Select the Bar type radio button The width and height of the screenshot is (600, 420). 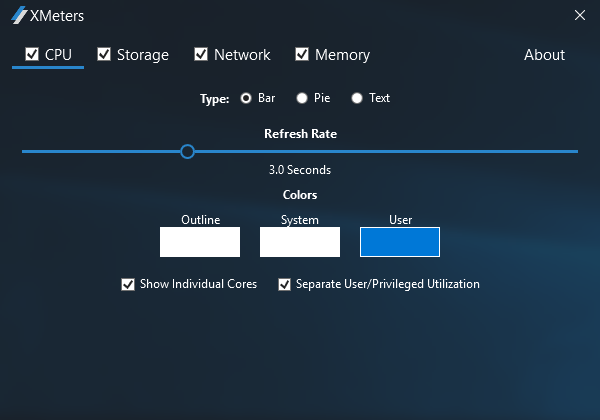pos(246,98)
